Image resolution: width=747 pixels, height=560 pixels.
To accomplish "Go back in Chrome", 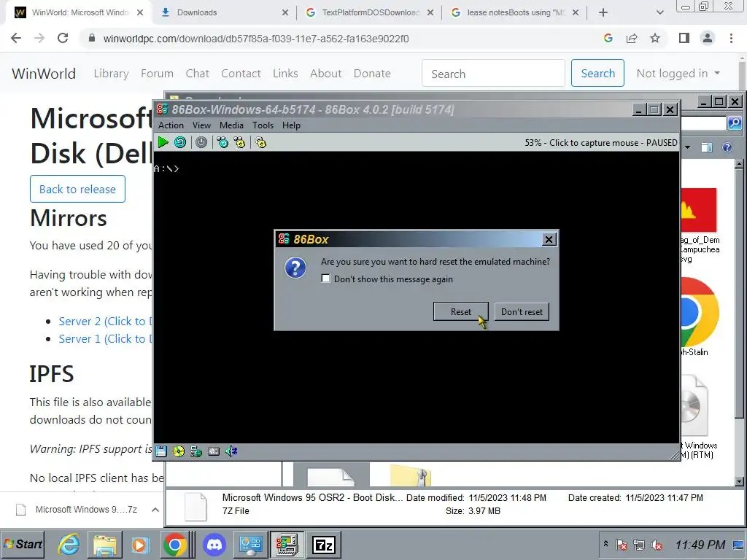I will click(16, 38).
